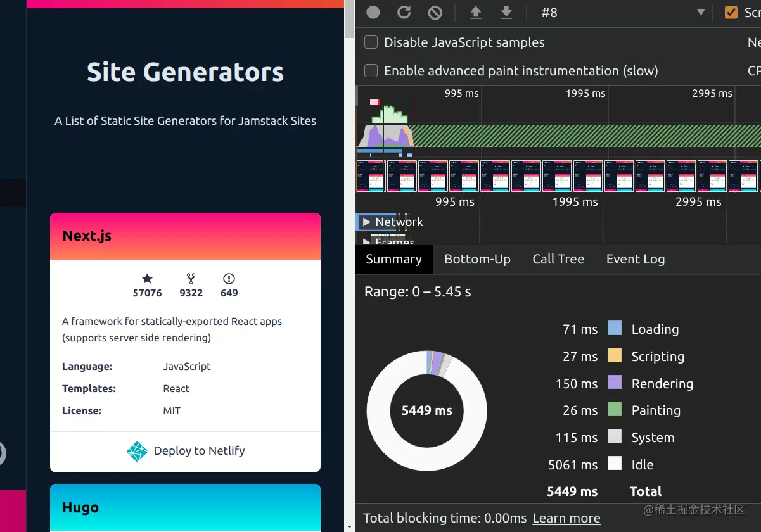Click the Painting green color swatch
Image resolution: width=761 pixels, height=532 pixels.
(x=615, y=409)
